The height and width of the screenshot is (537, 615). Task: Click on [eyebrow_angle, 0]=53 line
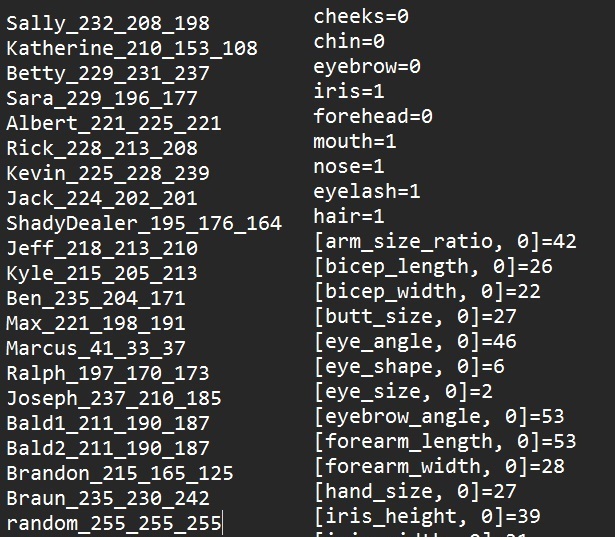coord(439,417)
